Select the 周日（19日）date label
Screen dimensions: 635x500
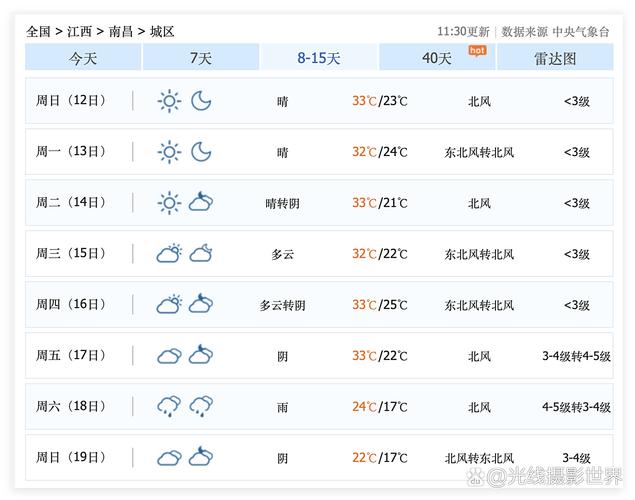[71, 457]
